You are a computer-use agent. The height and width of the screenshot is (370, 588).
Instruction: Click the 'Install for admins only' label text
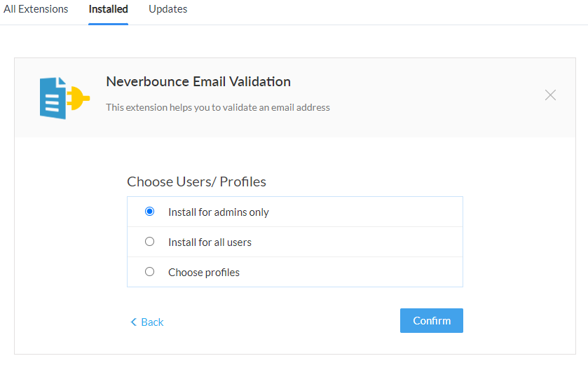point(218,212)
